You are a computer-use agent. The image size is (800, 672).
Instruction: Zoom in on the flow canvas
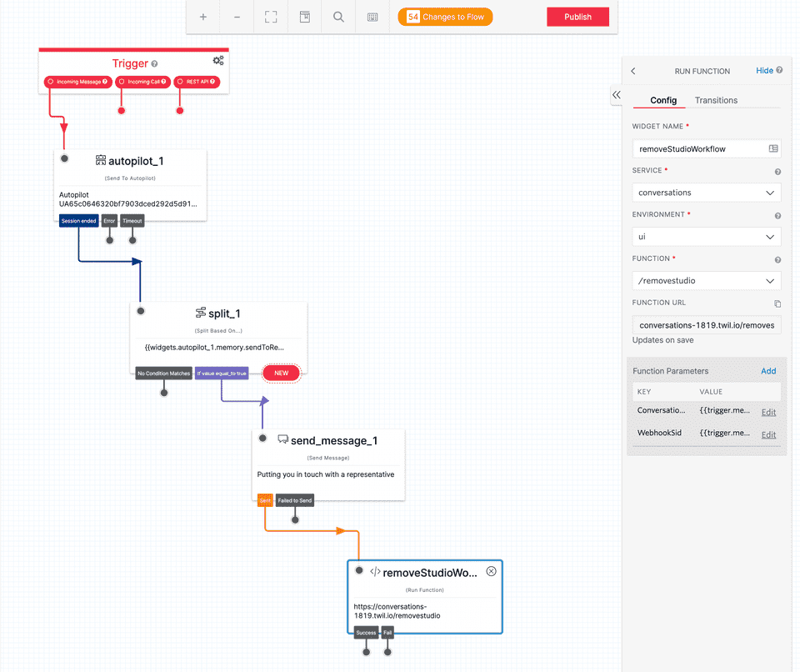pyautogui.click(x=203, y=17)
